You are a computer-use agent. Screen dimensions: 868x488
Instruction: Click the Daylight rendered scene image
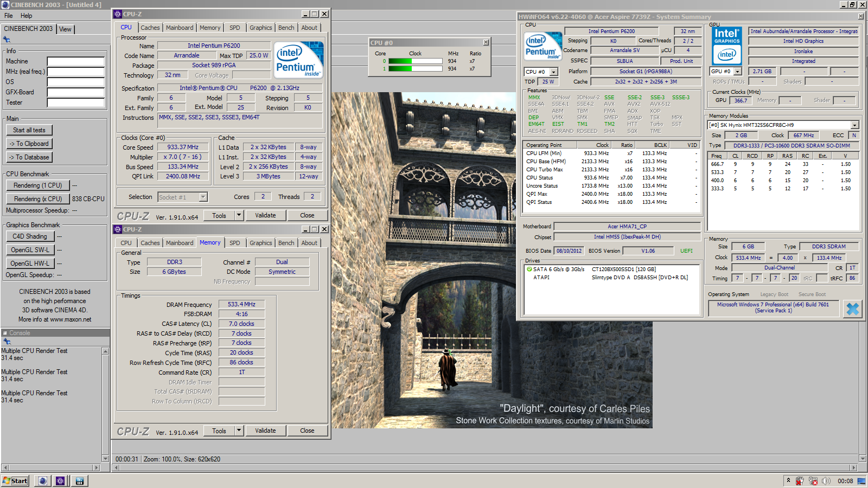pyautogui.click(x=492, y=260)
